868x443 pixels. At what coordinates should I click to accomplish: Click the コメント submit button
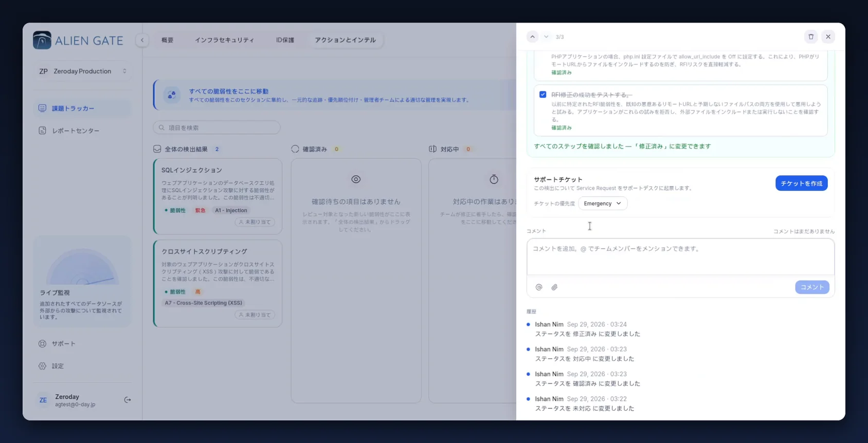pyautogui.click(x=812, y=287)
